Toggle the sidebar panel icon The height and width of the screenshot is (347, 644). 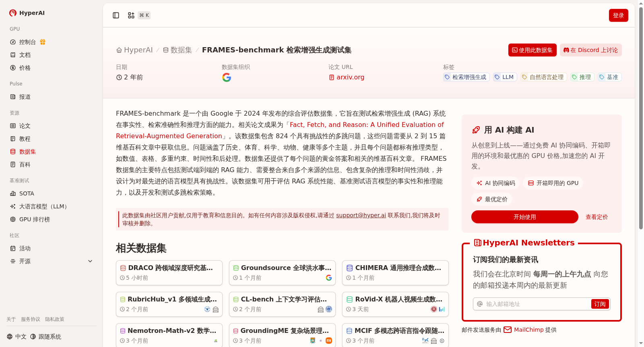116,15
